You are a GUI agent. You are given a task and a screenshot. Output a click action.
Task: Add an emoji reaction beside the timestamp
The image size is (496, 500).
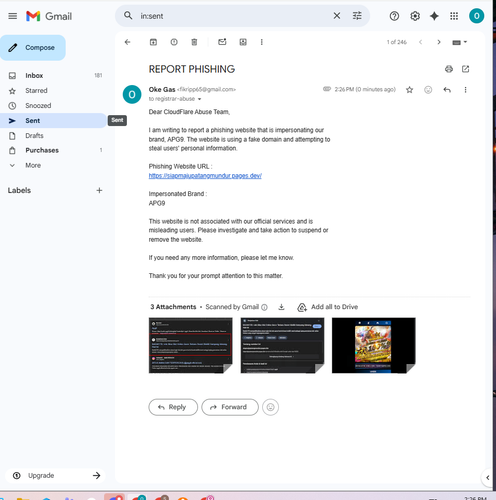(428, 90)
